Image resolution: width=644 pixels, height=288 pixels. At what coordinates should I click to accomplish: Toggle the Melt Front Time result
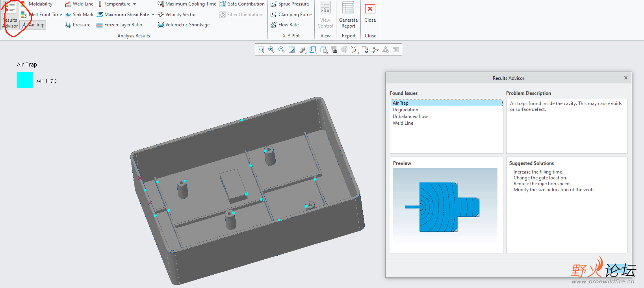[42, 15]
